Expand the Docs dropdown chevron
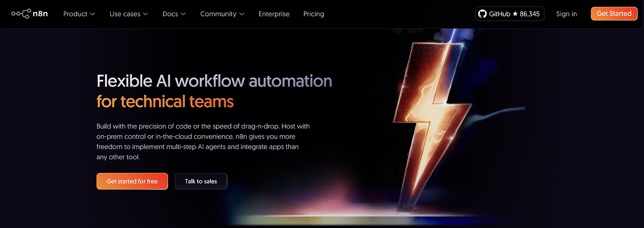Image resolution: width=644 pixels, height=228 pixels. click(183, 14)
